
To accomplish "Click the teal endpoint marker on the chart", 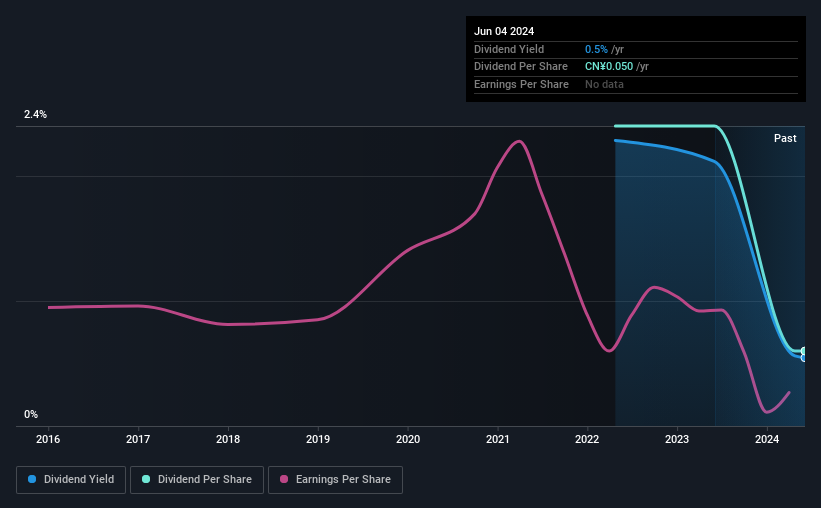I will (x=803, y=351).
